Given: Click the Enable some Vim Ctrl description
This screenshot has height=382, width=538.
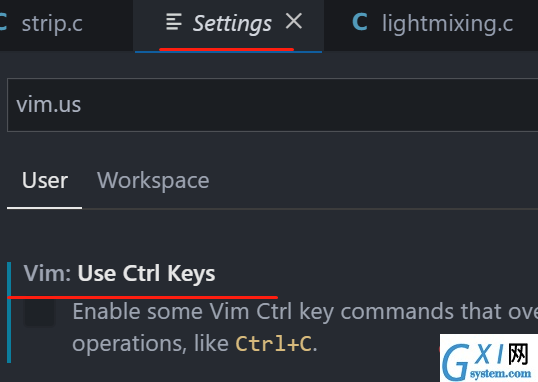Looking at the screenshot, I should (x=305, y=312).
